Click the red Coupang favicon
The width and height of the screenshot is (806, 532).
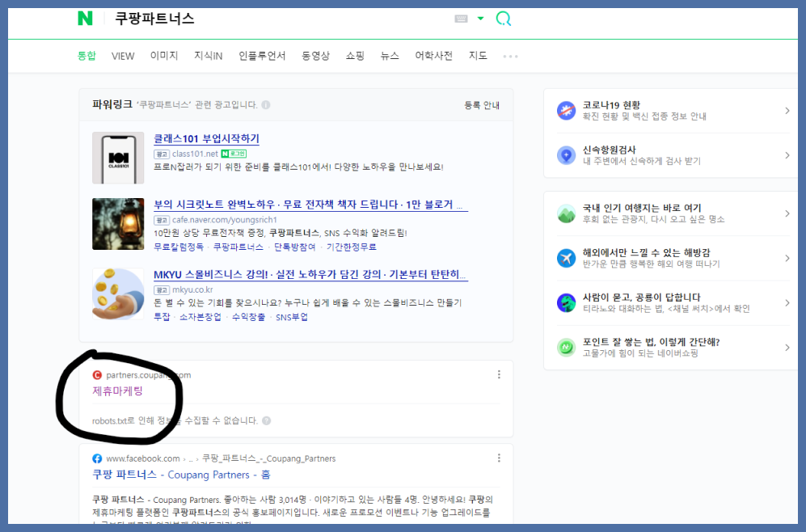pos(97,375)
